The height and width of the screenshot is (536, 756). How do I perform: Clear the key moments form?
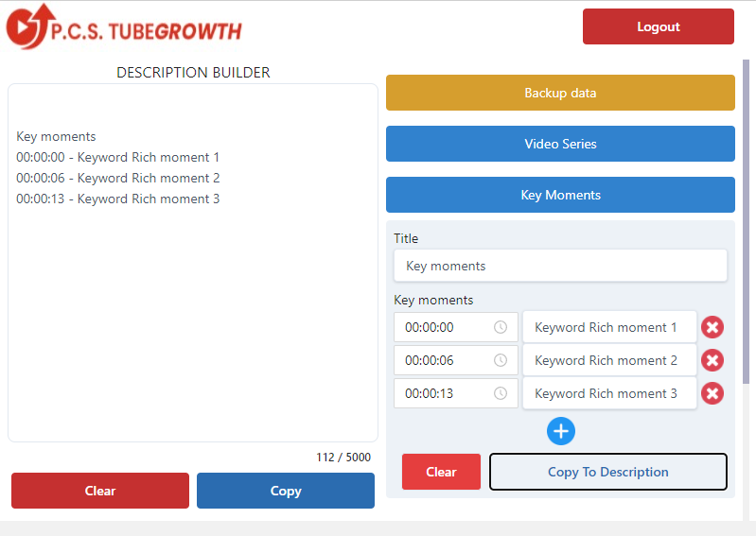click(441, 472)
